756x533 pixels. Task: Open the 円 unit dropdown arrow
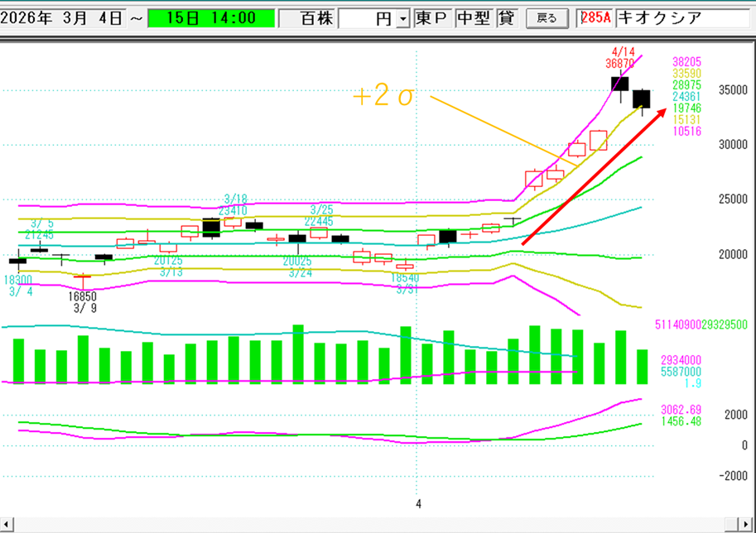coord(402,19)
